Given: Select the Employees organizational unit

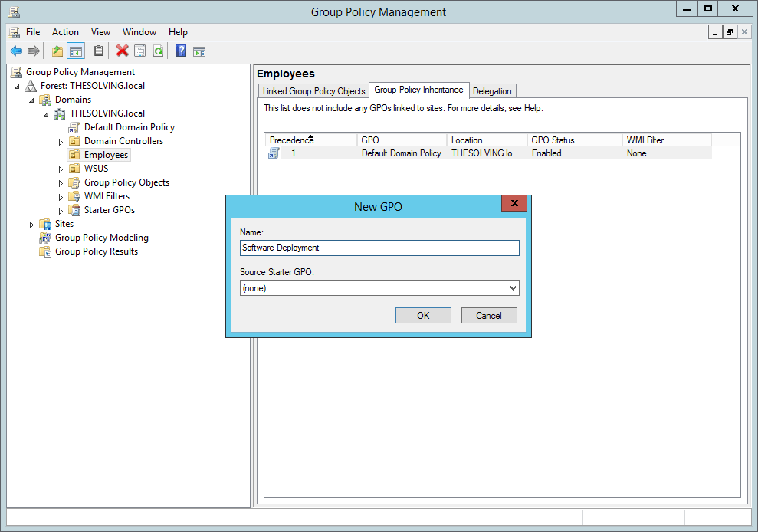Looking at the screenshot, I should pos(105,154).
